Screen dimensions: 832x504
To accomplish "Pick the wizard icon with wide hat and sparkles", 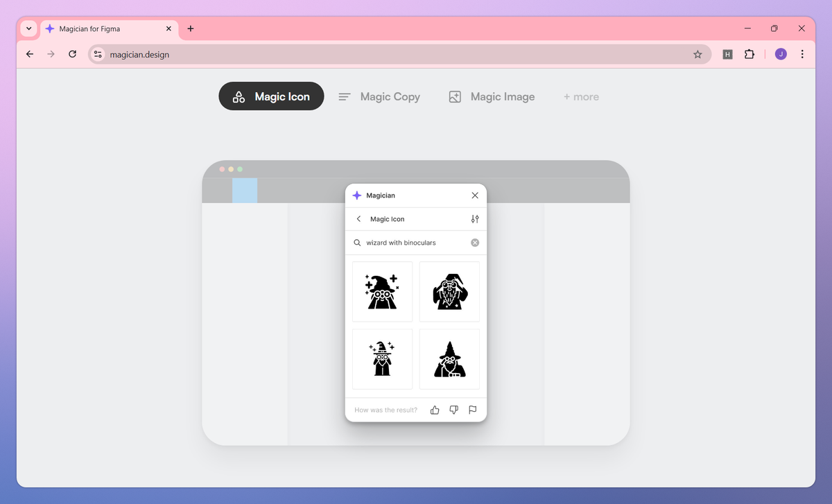I will (382, 291).
